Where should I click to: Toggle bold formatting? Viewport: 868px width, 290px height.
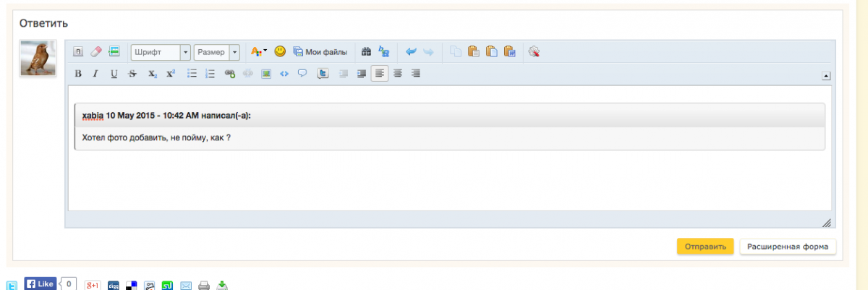click(x=78, y=74)
